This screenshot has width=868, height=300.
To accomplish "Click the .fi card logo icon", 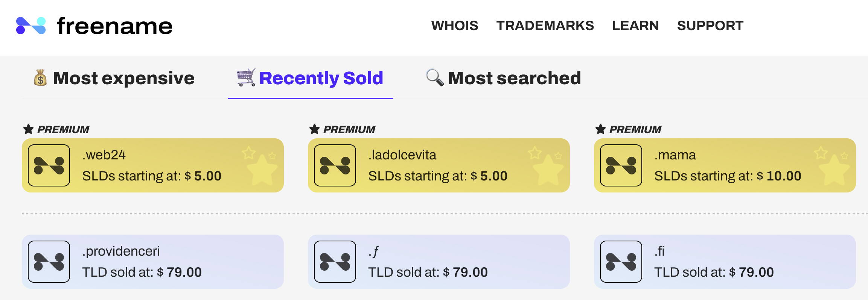I will click(621, 262).
